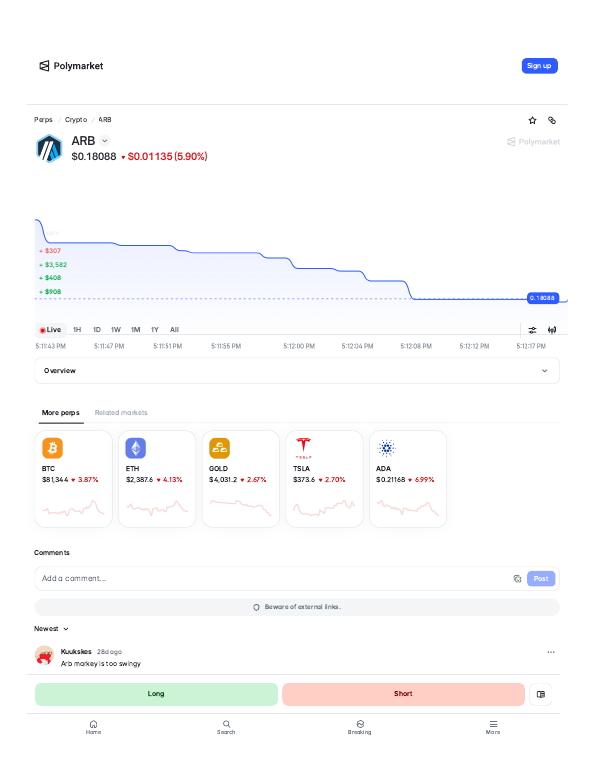
Task: Open Kuukskes profile name link
Action: pos(76,652)
